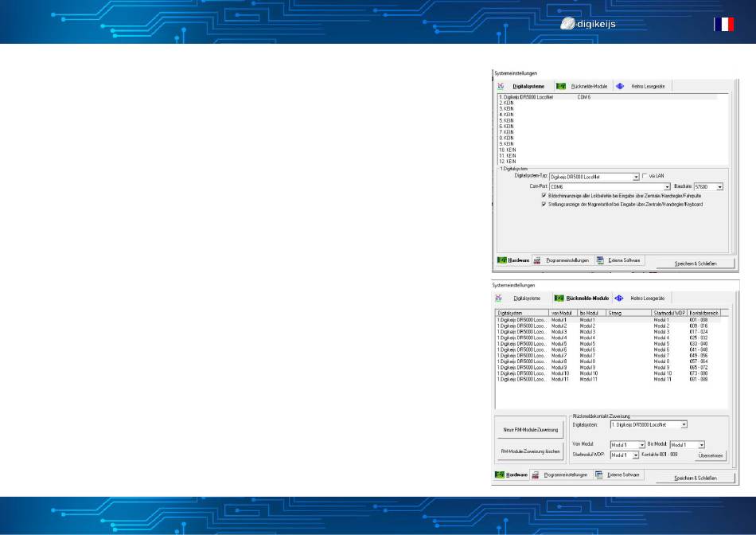The width and height of the screenshot is (756, 535).
Task: Click the bis Modul column header
Action: click(591, 313)
